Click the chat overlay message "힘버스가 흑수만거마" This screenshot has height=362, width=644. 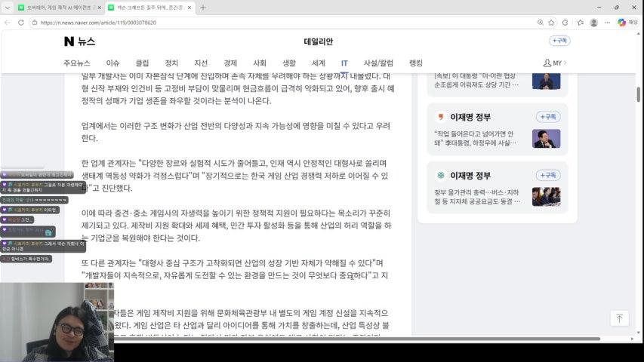click(x=26, y=259)
